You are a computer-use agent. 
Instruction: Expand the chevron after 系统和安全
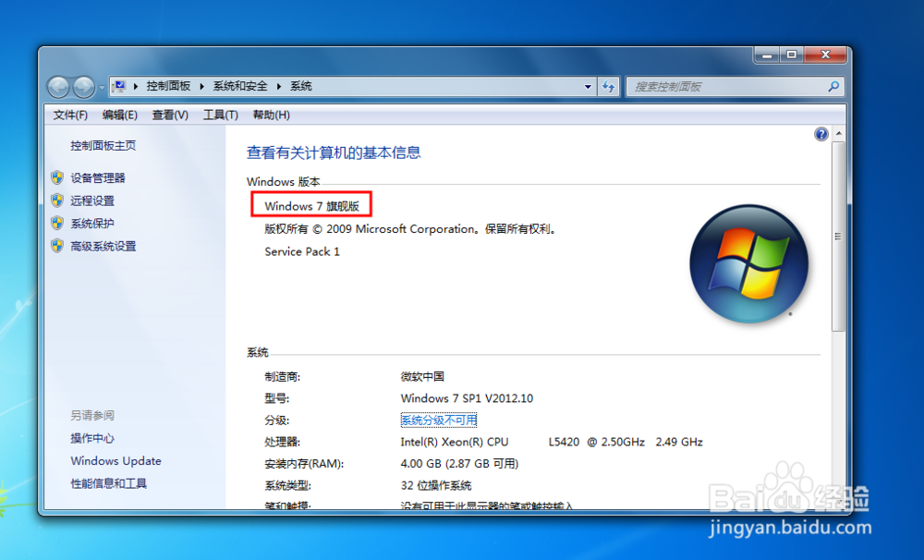pos(277,86)
